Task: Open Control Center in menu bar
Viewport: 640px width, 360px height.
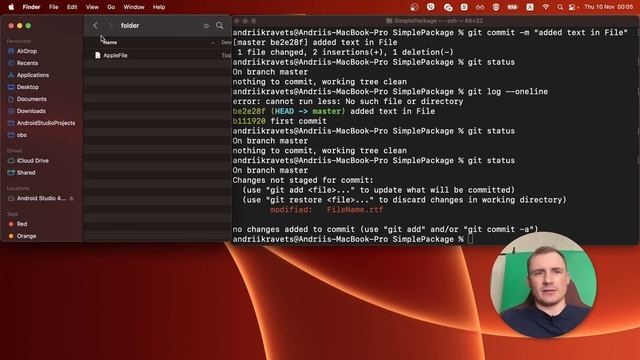Action: (x=572, y=7)
